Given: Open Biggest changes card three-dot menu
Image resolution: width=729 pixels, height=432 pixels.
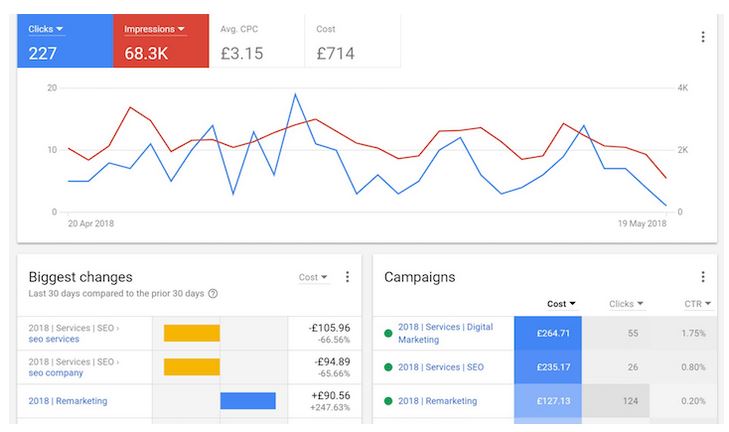Looking at the screenshot, I should [x=347, y=277].
